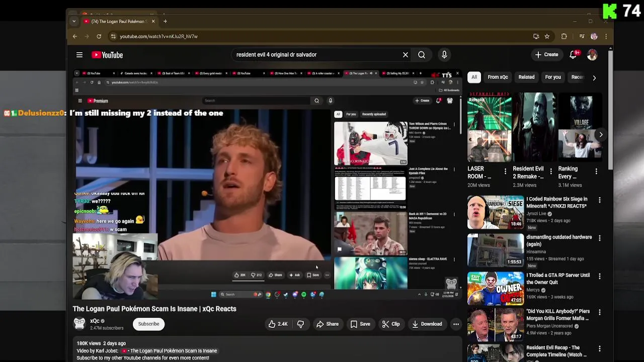The width and height of the screenshot is (644, 362).
Task: Open options for Resident Evil Recap video
Action: click(x=599, y=349)
